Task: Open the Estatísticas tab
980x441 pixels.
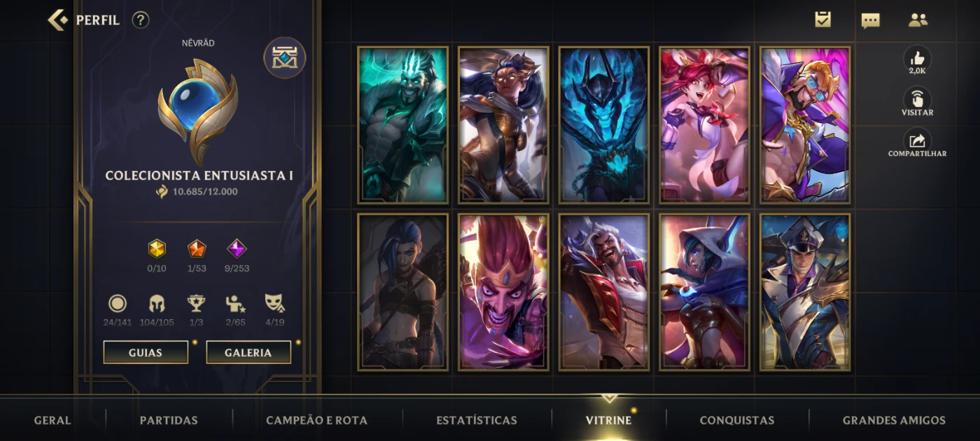Action: pyautogui.click(x=477, y=420)
